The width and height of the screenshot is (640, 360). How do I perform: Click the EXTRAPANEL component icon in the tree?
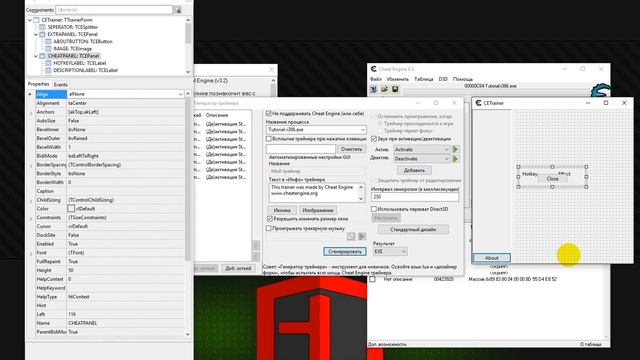coord(42,34)
